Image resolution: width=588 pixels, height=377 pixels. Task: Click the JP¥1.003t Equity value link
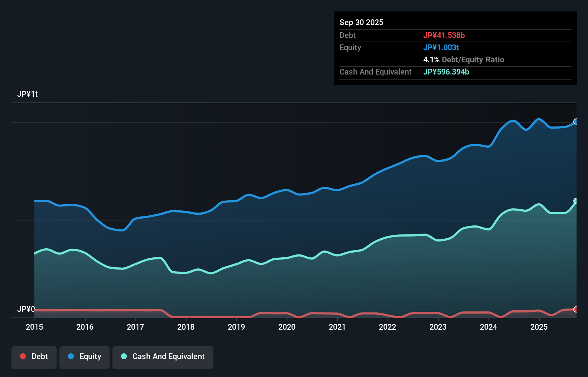[441, 47]
